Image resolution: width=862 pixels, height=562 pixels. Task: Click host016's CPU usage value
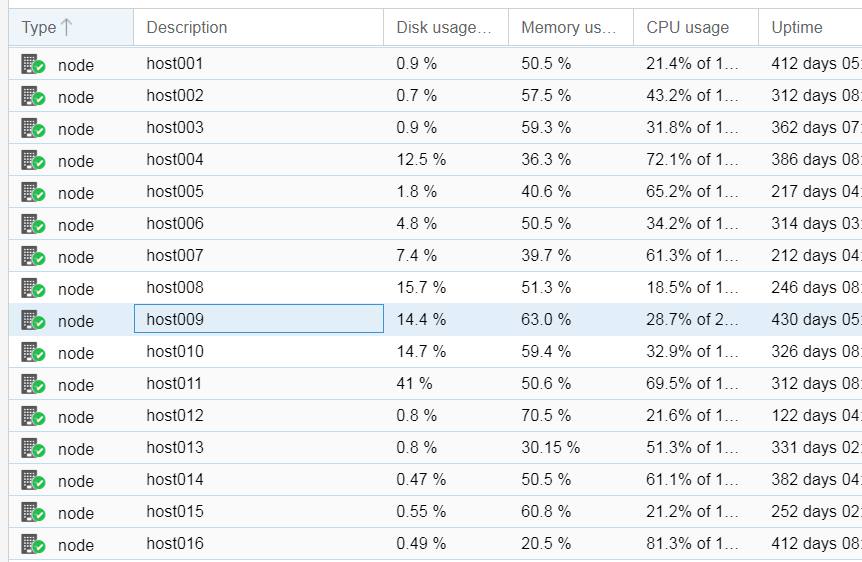click(692, 544)
